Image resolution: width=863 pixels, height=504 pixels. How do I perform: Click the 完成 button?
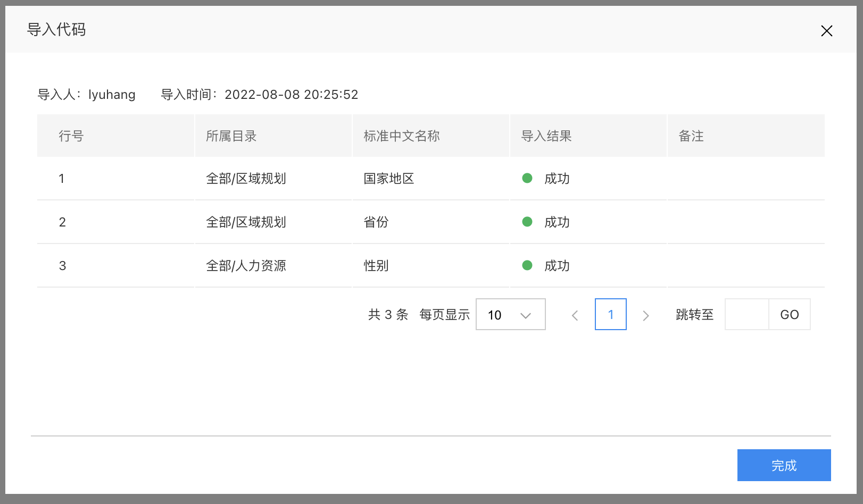pyautogui.click(x=784, y=465)
